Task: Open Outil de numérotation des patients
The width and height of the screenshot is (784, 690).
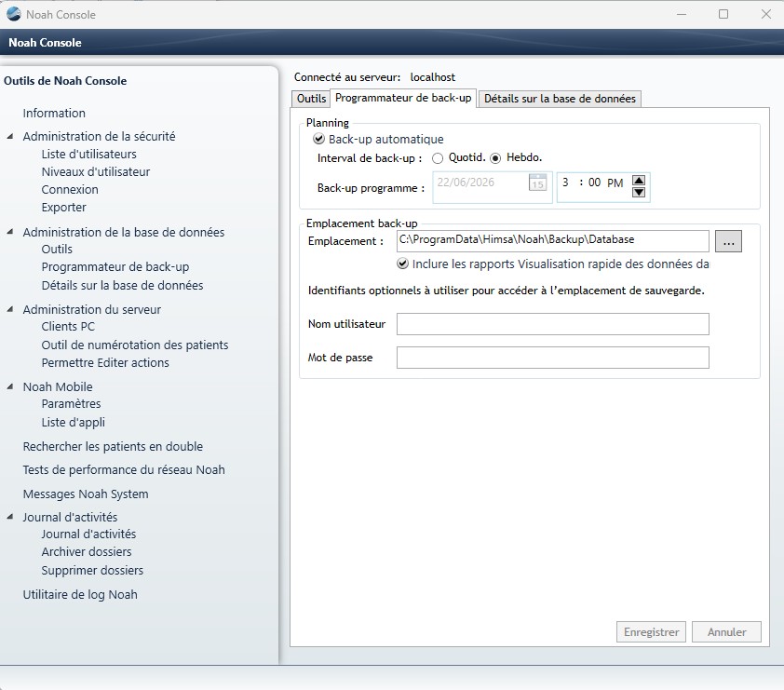Action: point(135,345)
